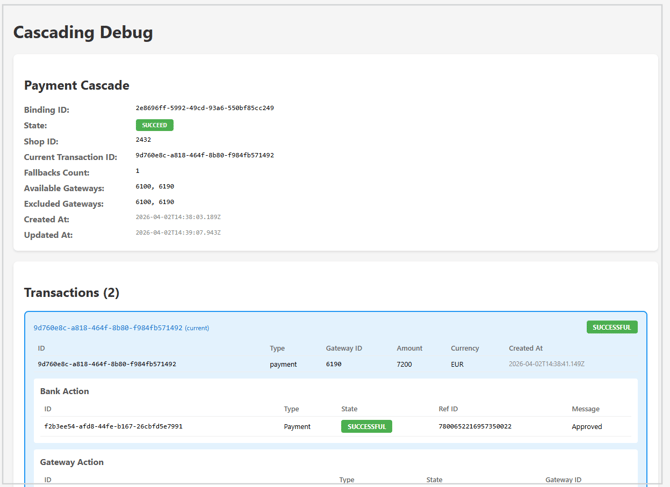Click the Updated At timestamp value
The image size is (670, 487).
(x=178, y=233)
